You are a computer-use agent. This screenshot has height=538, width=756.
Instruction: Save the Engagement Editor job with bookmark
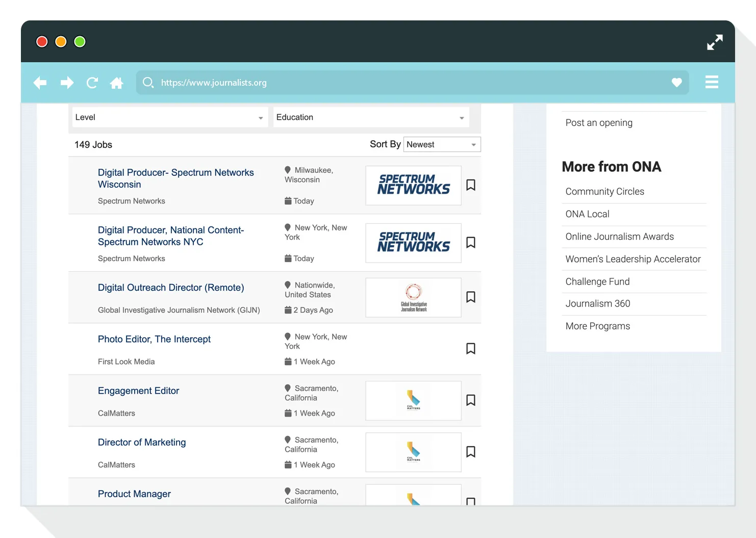point(471,400)
